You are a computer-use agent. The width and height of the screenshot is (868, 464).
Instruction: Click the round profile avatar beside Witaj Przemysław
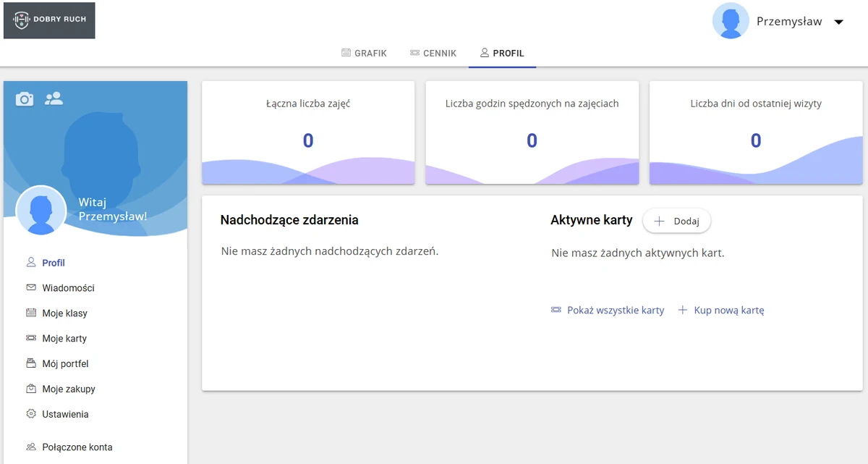point(41,210)
